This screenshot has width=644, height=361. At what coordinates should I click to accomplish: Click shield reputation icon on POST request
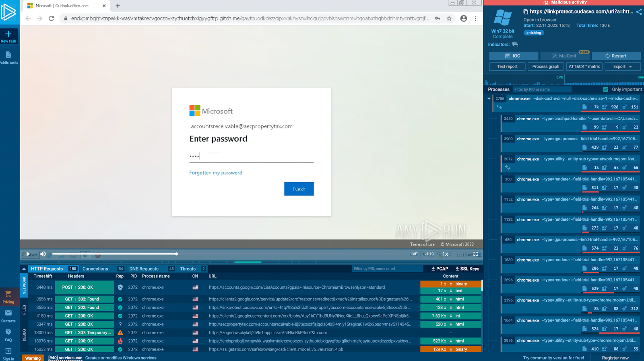pos(120,287)
